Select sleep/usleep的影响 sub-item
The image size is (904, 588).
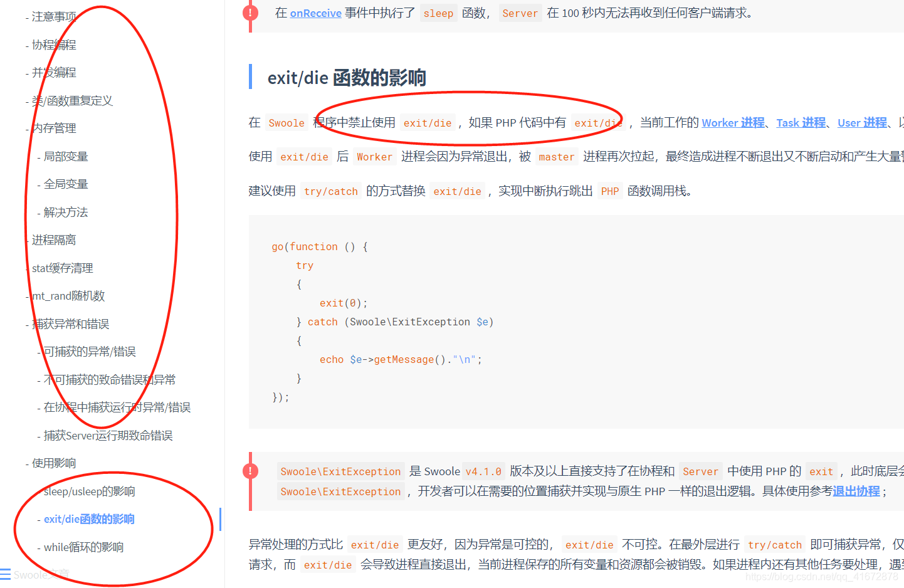click(90, 491)
